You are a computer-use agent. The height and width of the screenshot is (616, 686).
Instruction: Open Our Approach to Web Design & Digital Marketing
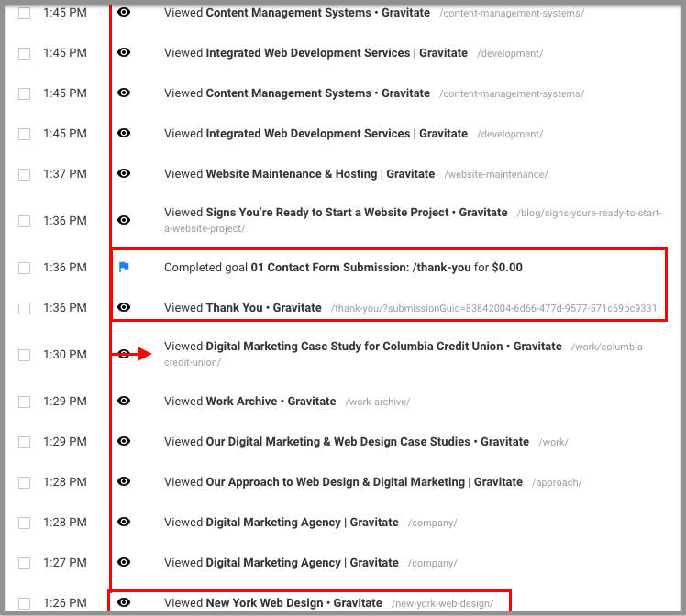[x=364, y=482]
